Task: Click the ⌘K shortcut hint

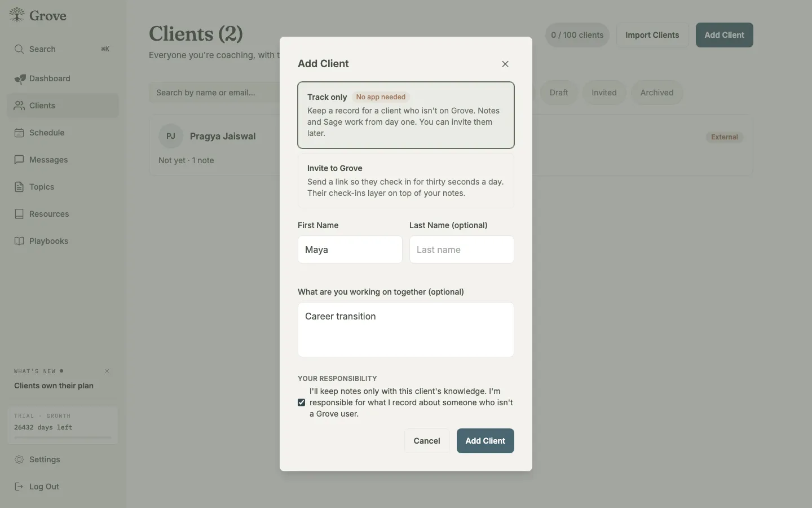Action: coord(105,49)
